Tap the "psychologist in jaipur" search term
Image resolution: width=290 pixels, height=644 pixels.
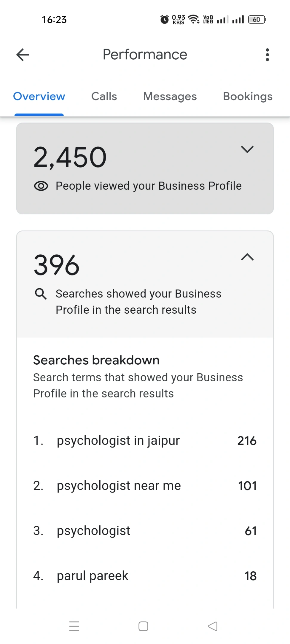(x=118, y=441)
